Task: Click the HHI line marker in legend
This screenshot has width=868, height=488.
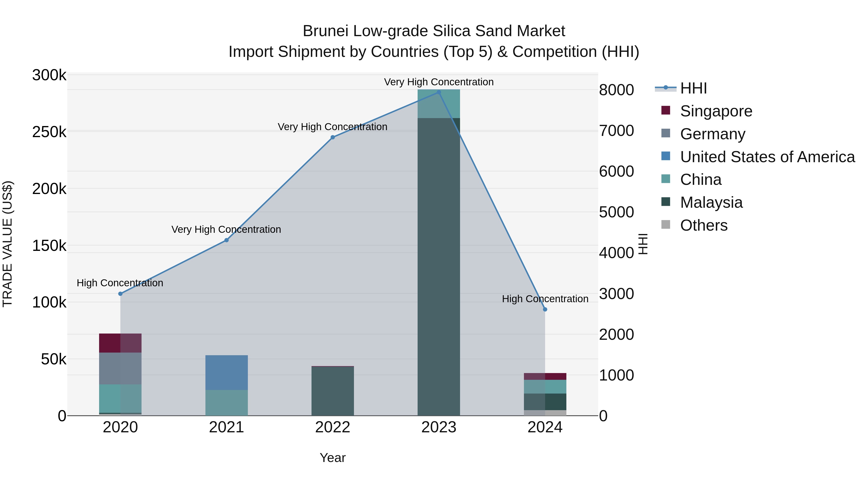Action: [665, 88]
